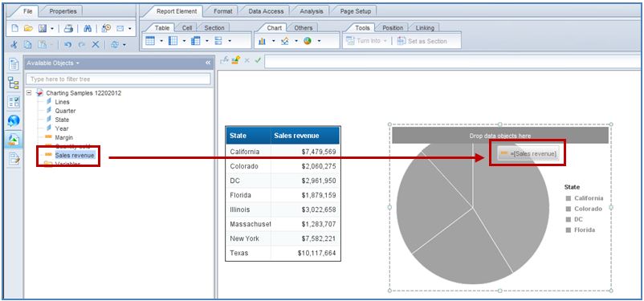Insert a cross table icon

click(196, 41)
